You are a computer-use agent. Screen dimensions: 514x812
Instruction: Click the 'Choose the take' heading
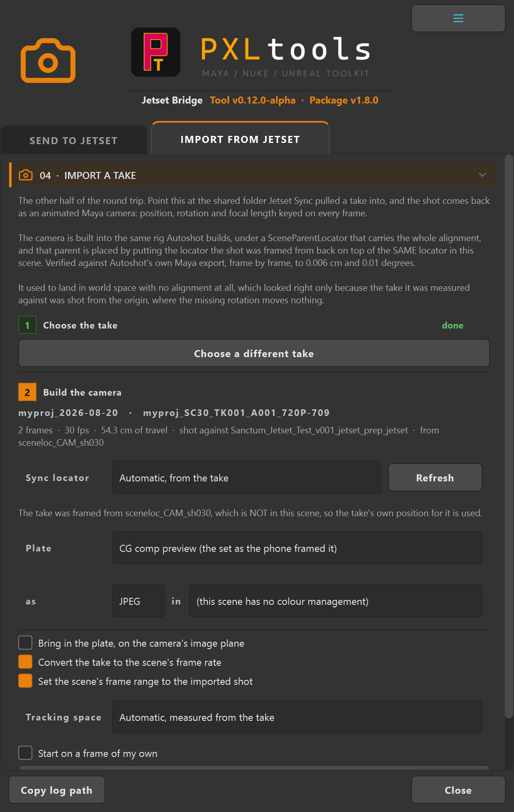pos(80,325)
